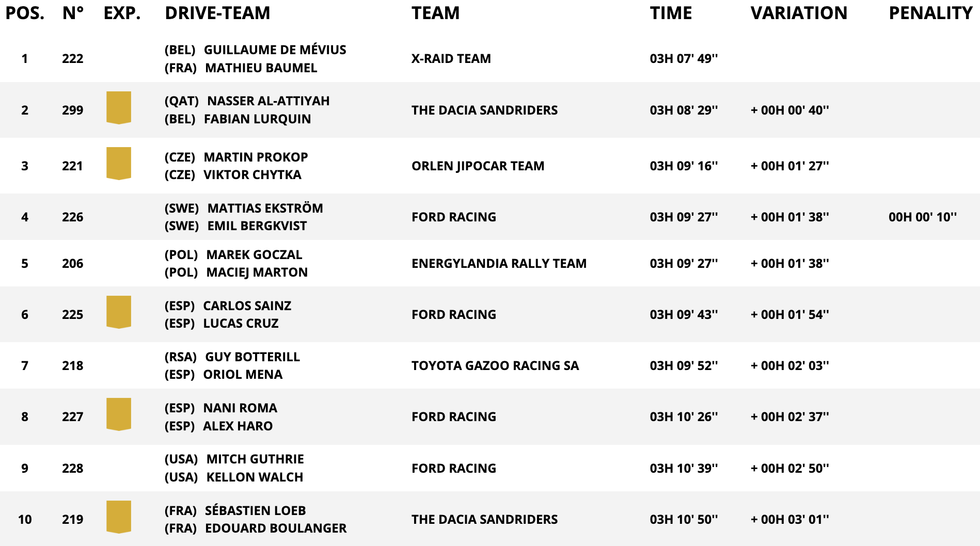Click Marek Goczal driver name
Screen dimensions: 980x546
[x=254, y=254]
